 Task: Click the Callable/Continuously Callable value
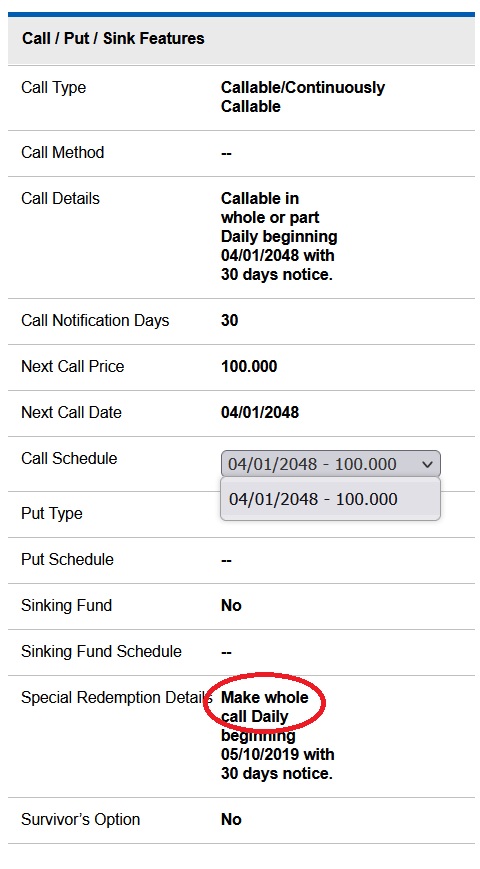tap(303, 96)
